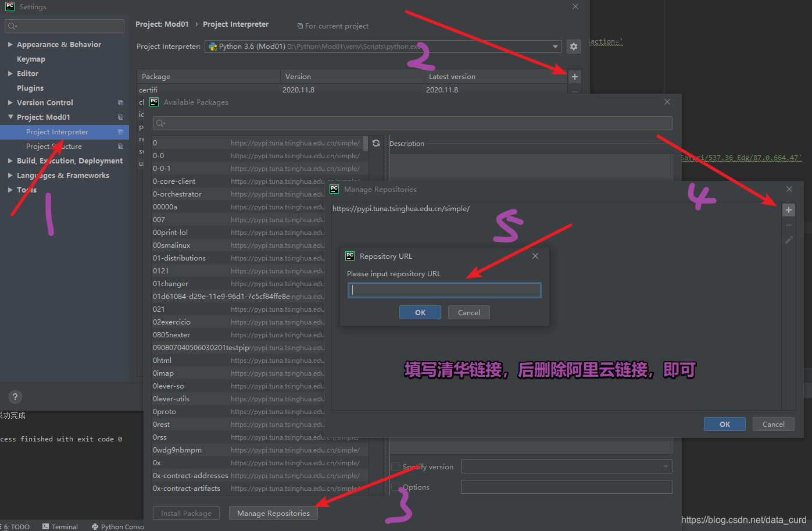This screenshot has width=812, height=531.
Task: Click the reload packages list icon
Action: click(x=376, y=143)
